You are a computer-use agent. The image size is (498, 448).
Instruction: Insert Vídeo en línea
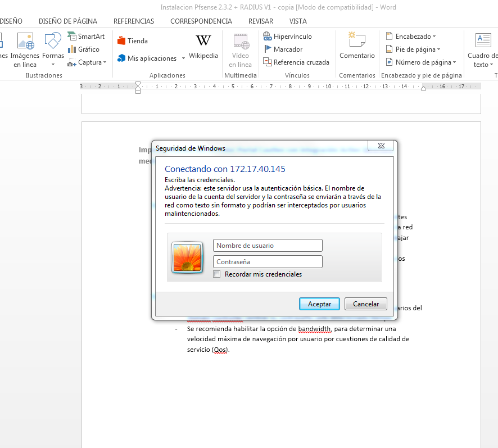pyautogui.click(x=241, y=50)
